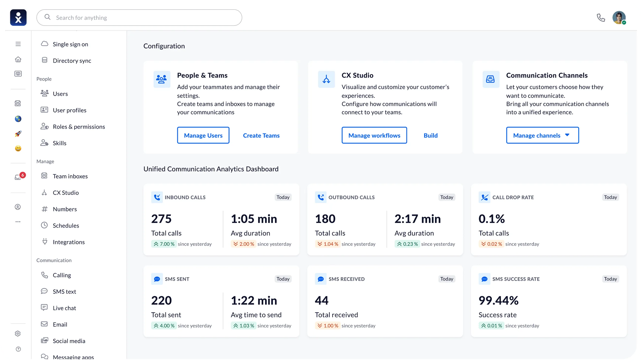This screenshot has width=642, height=364.
Task: Open Today filter on SMS Success Rate
Action: [610, 279]
